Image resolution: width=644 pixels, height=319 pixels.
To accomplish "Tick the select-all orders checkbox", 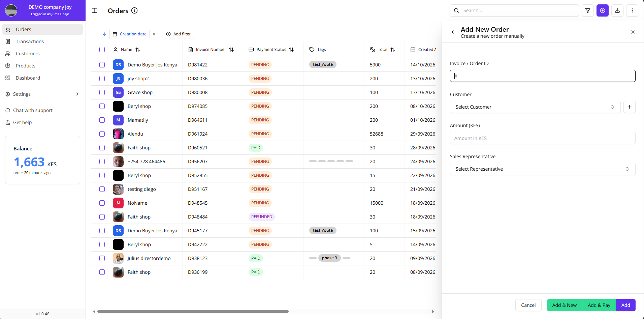I will (102, 50).
